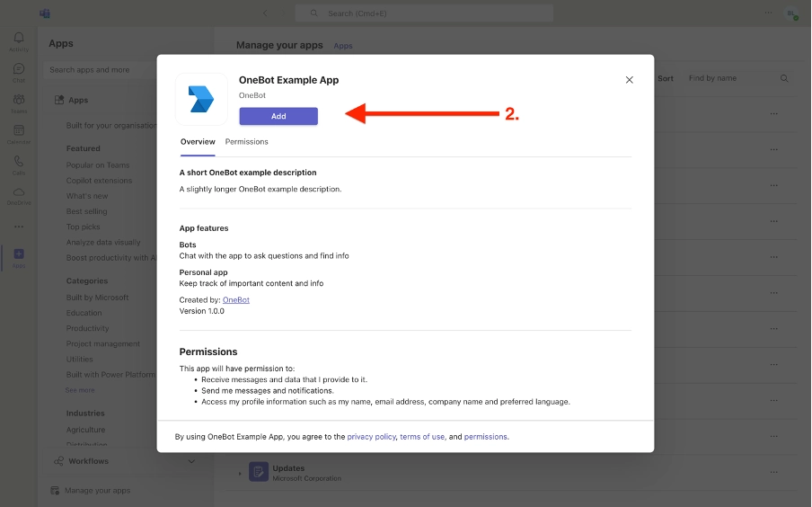Click the find by name search icon
Viewport: 812px width, 507px height.
(x=784, y=78)
